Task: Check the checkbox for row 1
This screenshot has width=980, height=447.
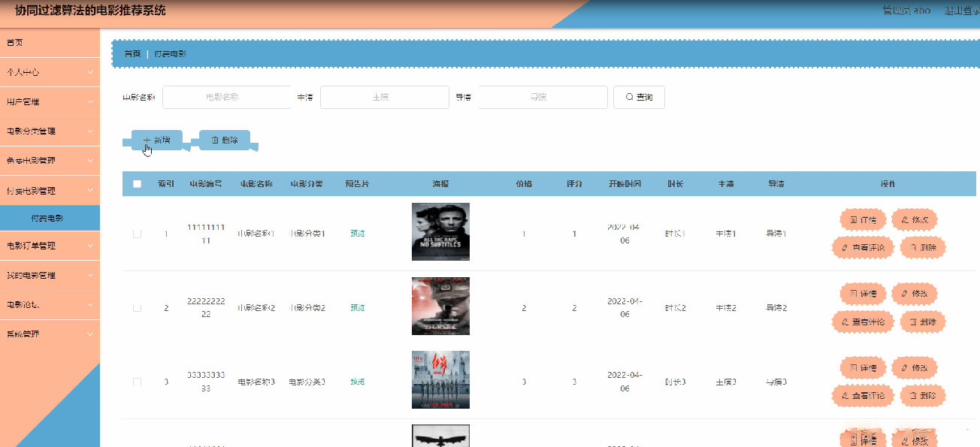Action: (137, 234)
